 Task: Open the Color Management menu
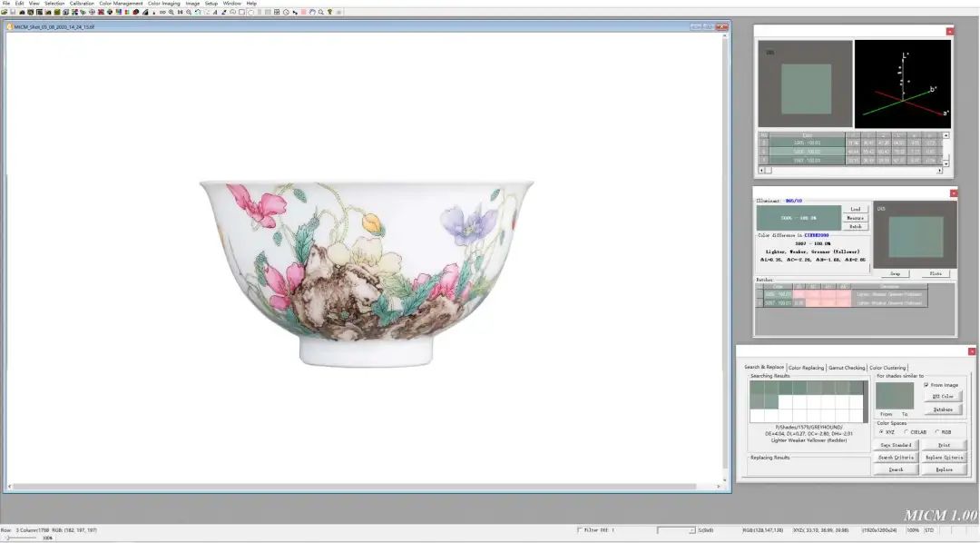click(x=121, y=3)
